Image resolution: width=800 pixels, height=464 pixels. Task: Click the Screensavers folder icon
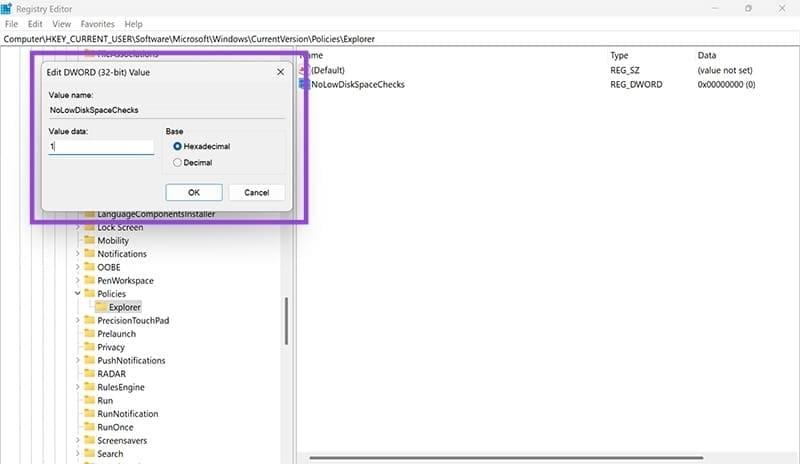pos(89,440)
